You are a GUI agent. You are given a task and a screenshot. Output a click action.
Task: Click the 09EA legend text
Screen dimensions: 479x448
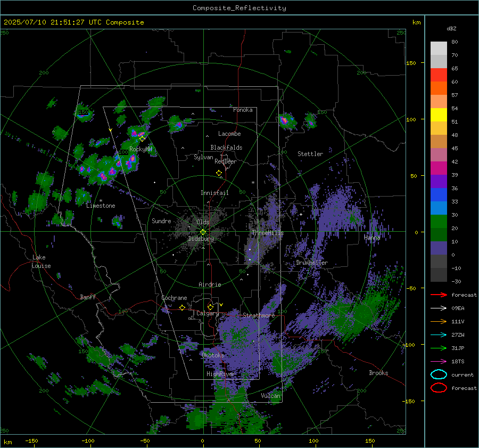point(458,308)
